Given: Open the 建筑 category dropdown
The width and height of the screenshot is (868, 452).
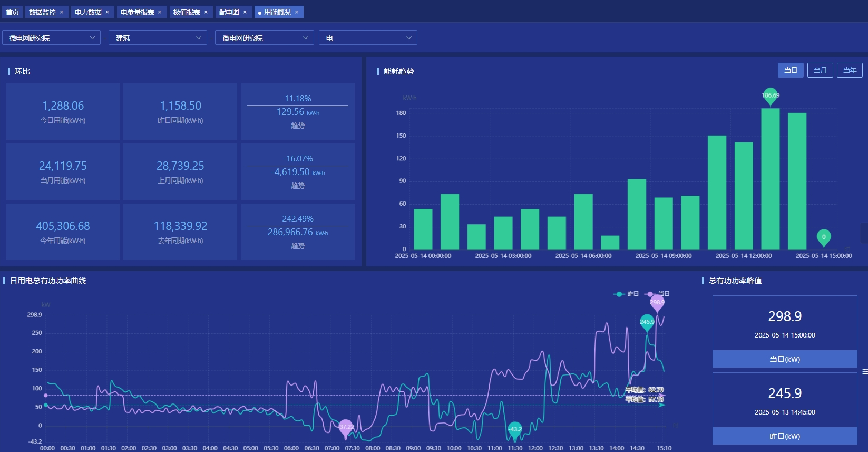Looking at the screenshot, I should pos(158,38).
